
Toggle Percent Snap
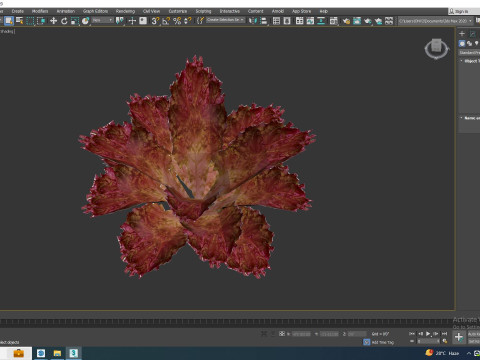click(177, 21)
